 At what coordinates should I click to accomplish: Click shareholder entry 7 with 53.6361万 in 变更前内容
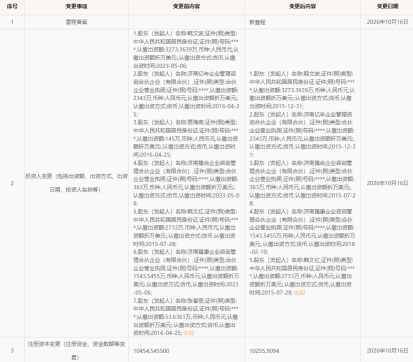[186, 317]
